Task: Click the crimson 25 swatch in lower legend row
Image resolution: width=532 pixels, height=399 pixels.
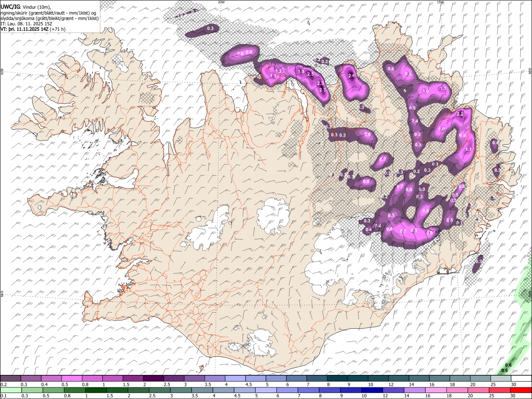Action: coord(500,390)
